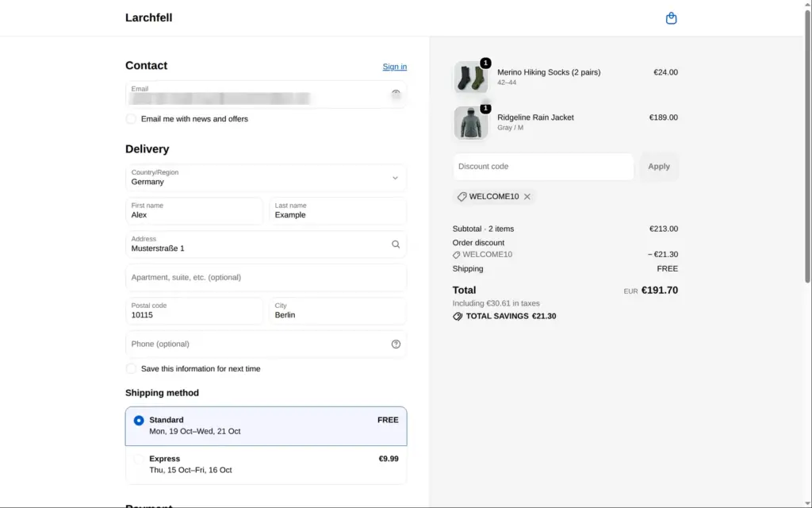
Task: Click the Discount code input field
Action: coord(543,167)
